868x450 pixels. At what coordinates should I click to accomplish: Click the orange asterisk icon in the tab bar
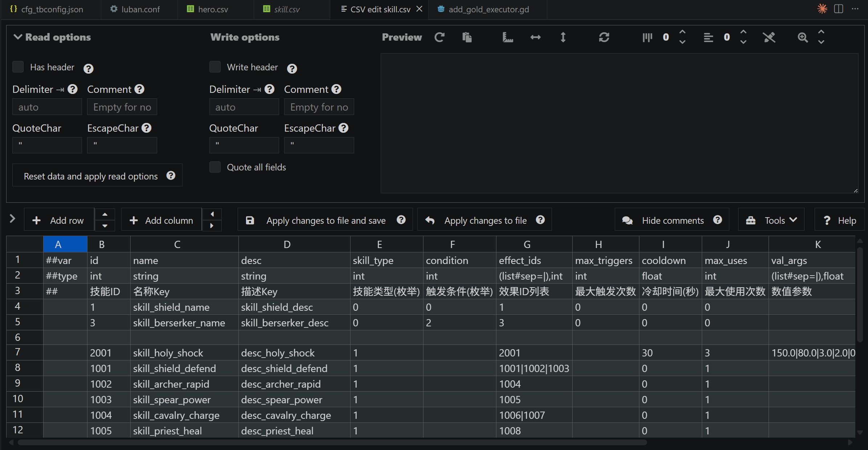(x=822, y=9)
